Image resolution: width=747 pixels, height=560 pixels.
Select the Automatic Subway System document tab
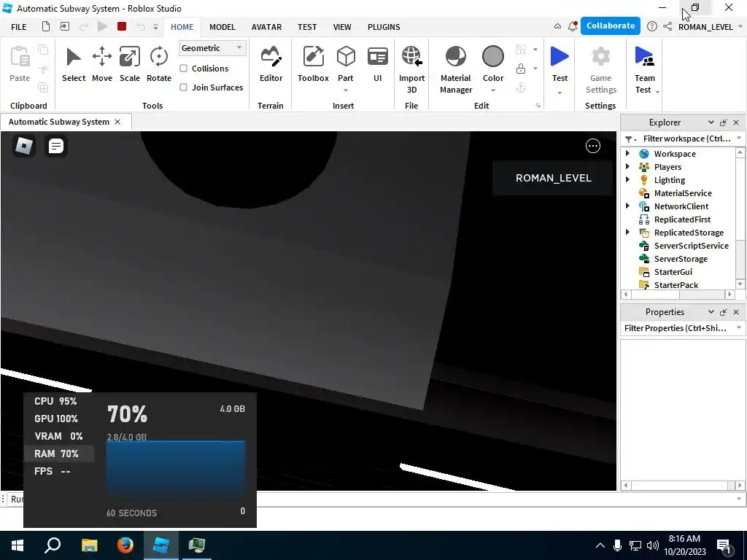(x=59, y=122)
